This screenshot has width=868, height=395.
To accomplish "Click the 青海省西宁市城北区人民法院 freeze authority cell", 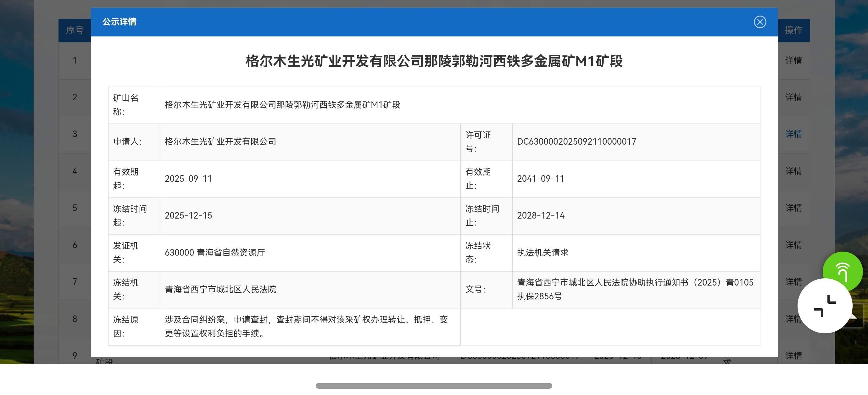I will point(220,290).
